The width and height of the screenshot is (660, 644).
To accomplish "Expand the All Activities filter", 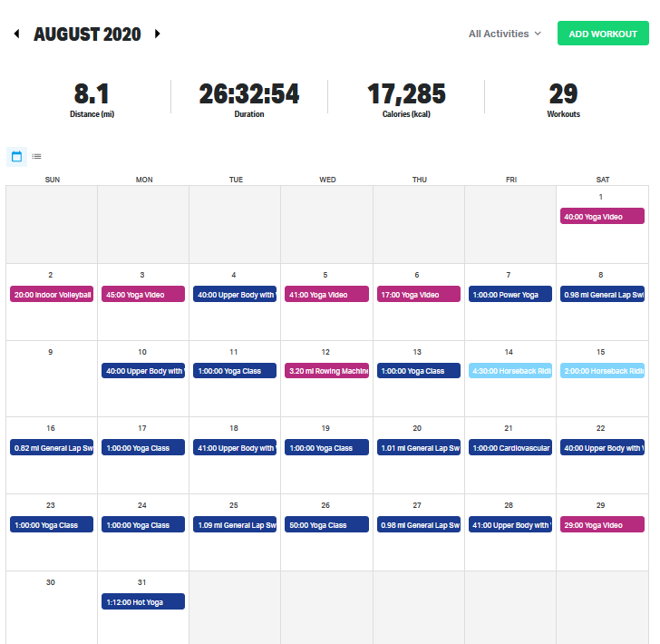I will pos(504,34).
